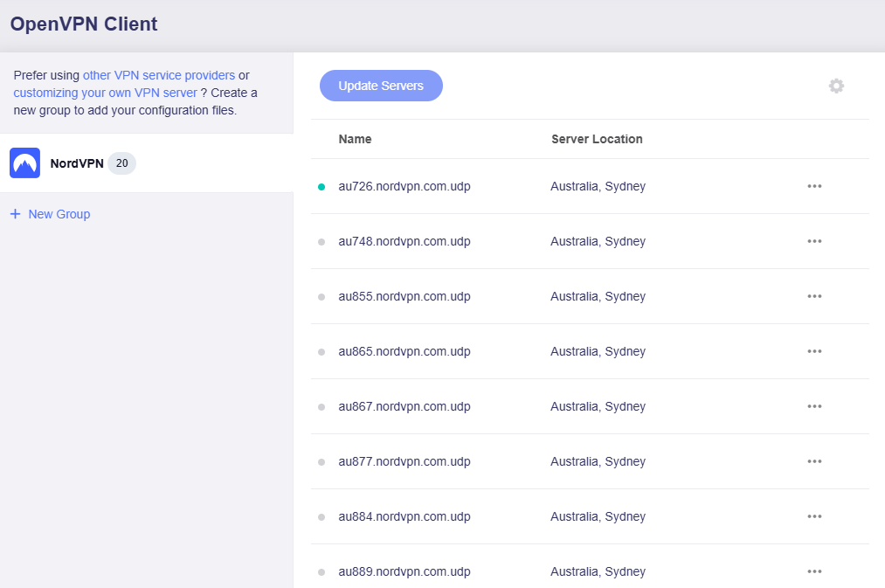Create a New Group
Viewport: 885px width, 588px height.
[59, 214]
